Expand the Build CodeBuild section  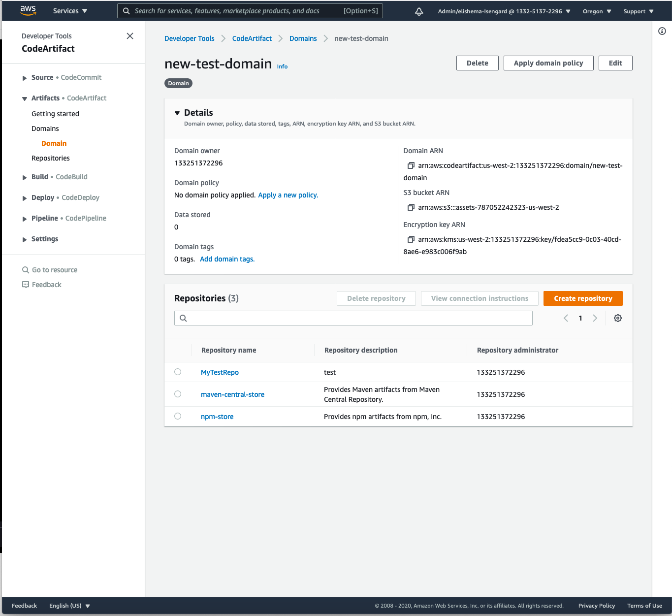(x=25, y=177)
